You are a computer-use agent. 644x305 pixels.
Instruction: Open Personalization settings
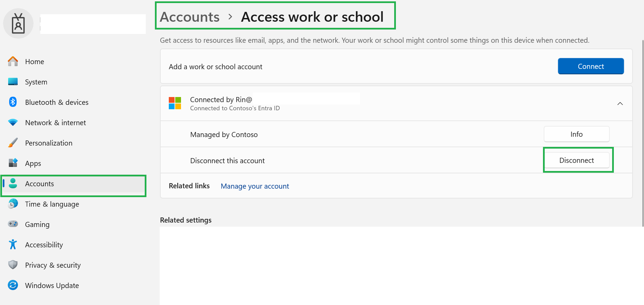click(74, 143)
